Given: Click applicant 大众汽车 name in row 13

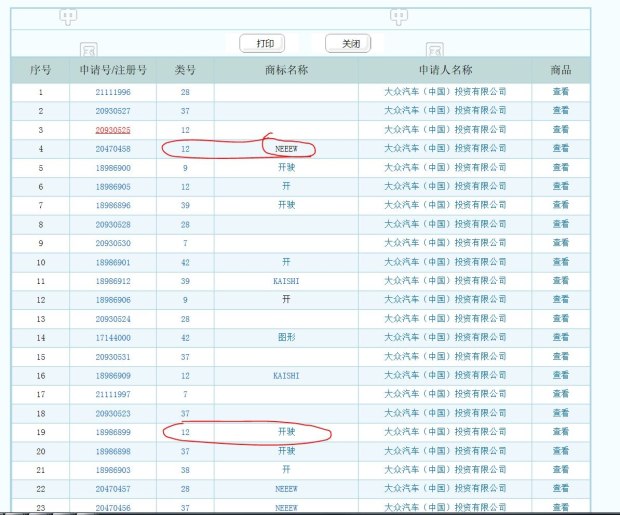Looking at the screenshot, I should [445, 319].
